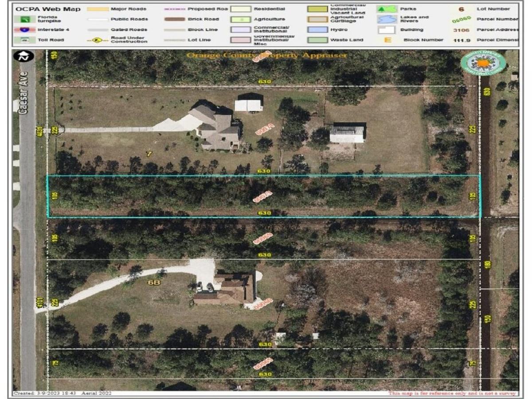Click the Hydro blue color swatch
Viewport: 532px width, 399px height.
coord(317,30)
